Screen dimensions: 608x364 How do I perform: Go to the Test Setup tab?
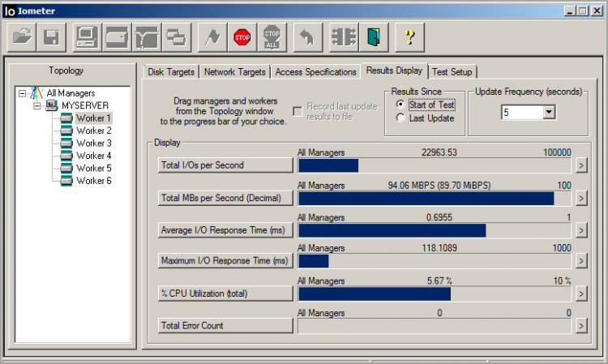click(x=452, y=72)
